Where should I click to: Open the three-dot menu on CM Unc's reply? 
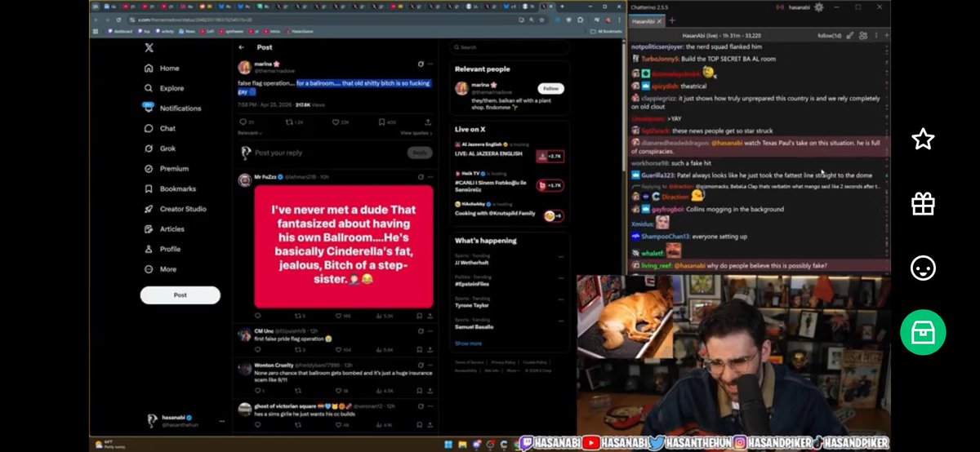[x=430, y=330]
